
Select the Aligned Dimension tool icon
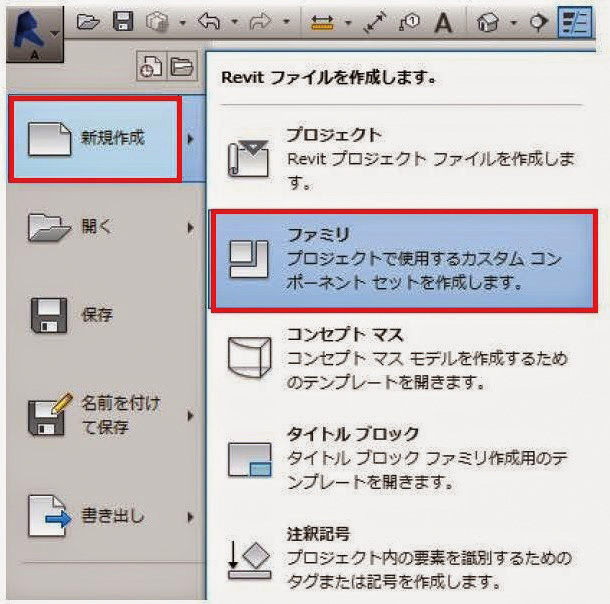pos(375,22)
